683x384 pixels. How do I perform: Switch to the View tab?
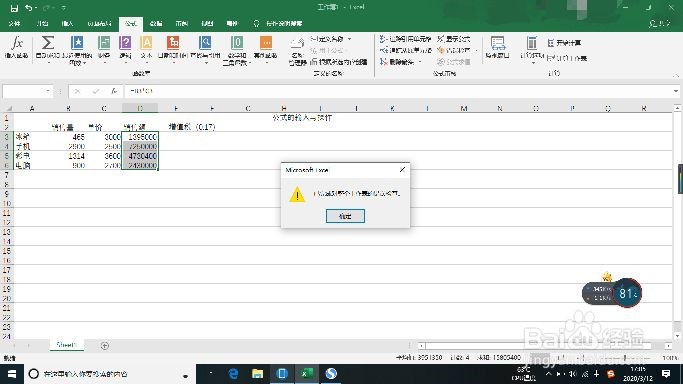coord(207,24)
